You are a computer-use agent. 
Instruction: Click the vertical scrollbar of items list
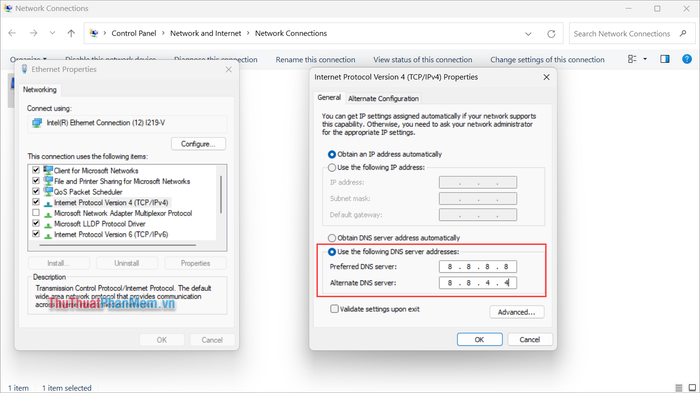coord(221,194)
